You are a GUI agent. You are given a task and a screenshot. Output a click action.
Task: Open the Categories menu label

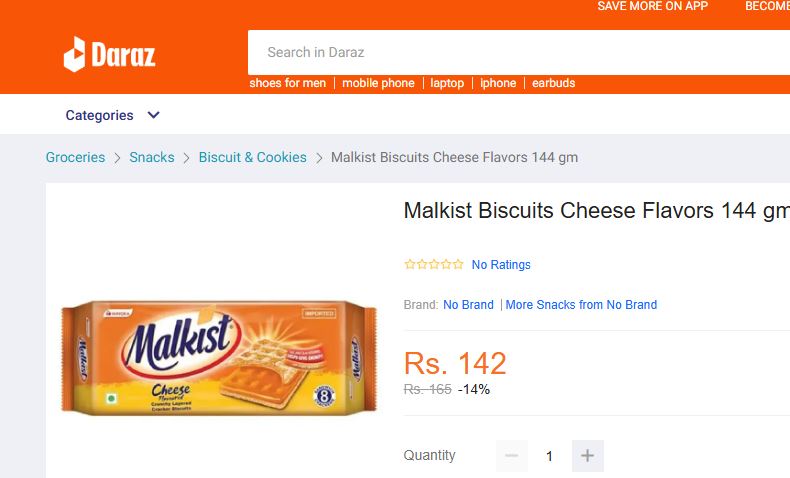pyautogui.click(x=99, y=115)
